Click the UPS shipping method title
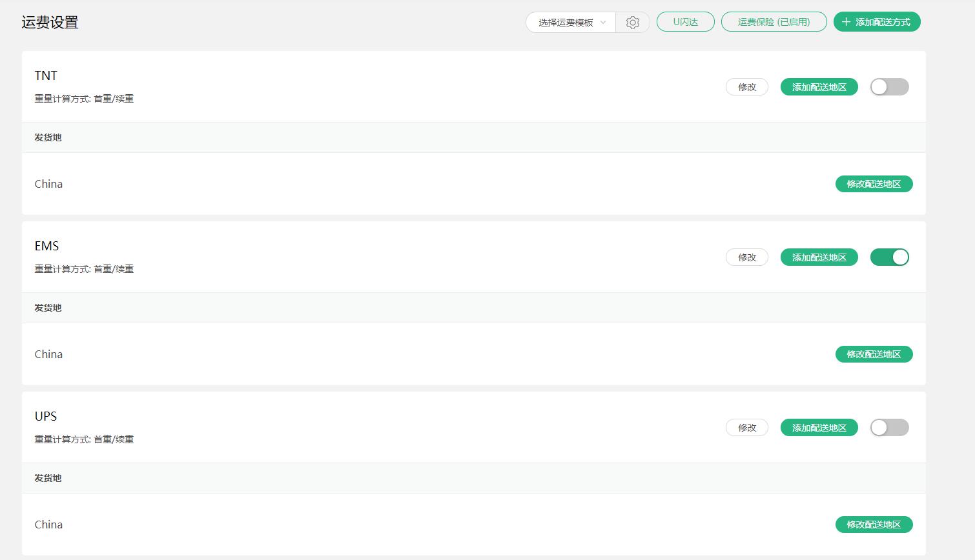 point(46,416)
